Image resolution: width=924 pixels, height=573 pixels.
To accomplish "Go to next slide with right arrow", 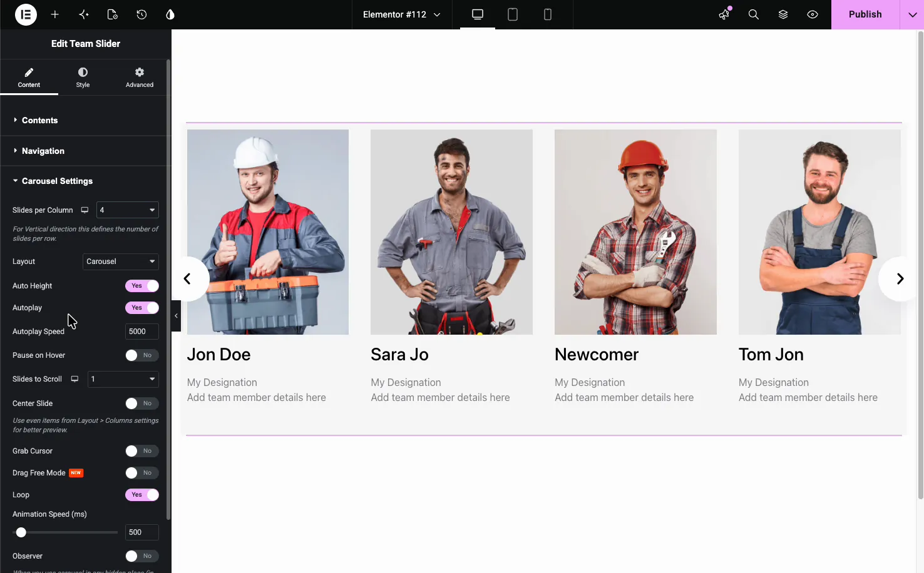I will coord(900,279).
